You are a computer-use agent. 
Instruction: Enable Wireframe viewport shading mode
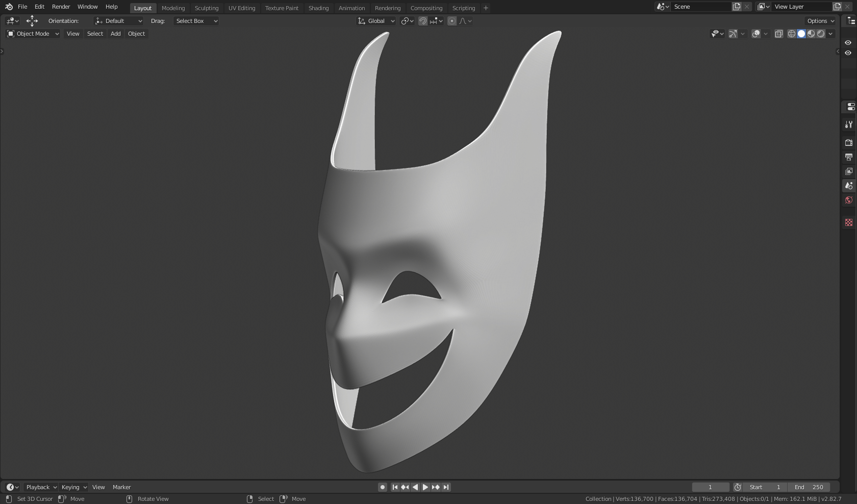coord(792,34)
